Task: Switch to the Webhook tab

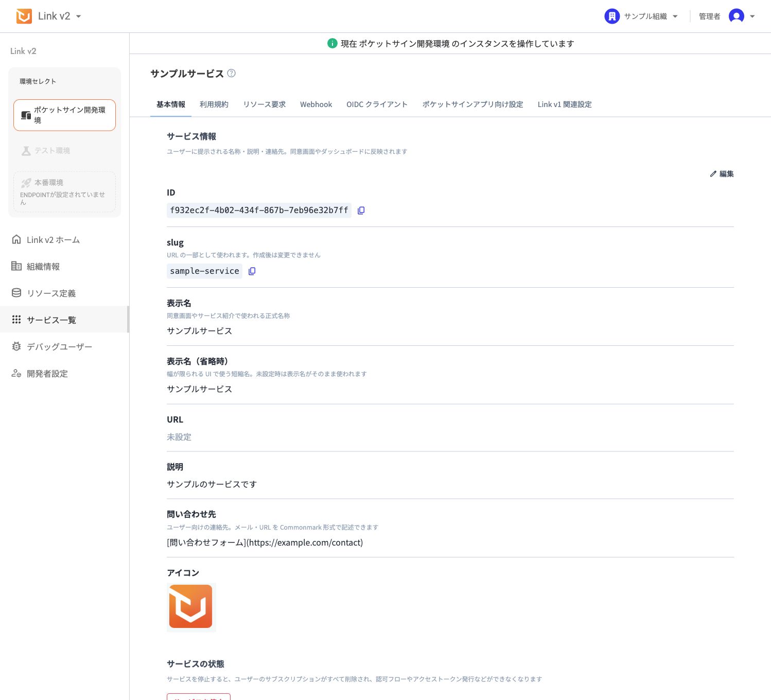Action: pos(316,104)
